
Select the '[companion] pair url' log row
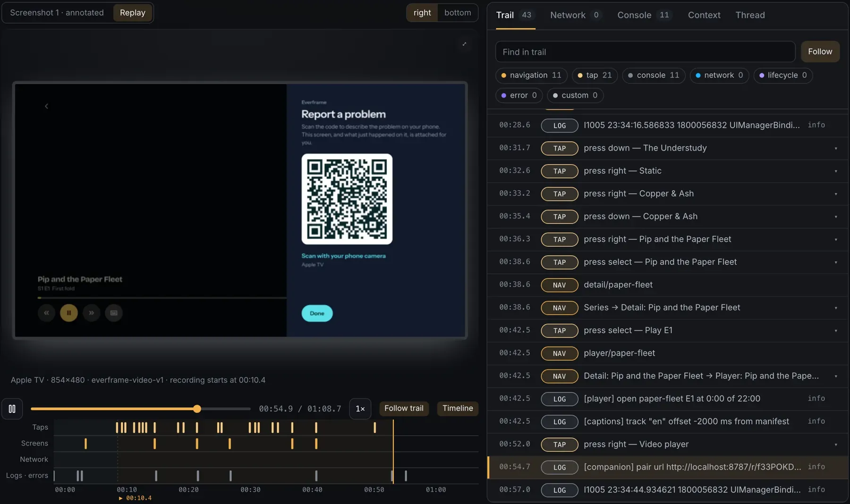point(668,467)
